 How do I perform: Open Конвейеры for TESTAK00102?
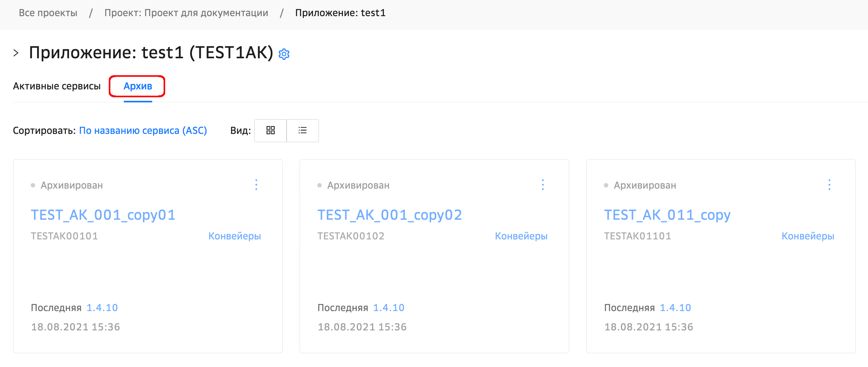coord(521,236)
